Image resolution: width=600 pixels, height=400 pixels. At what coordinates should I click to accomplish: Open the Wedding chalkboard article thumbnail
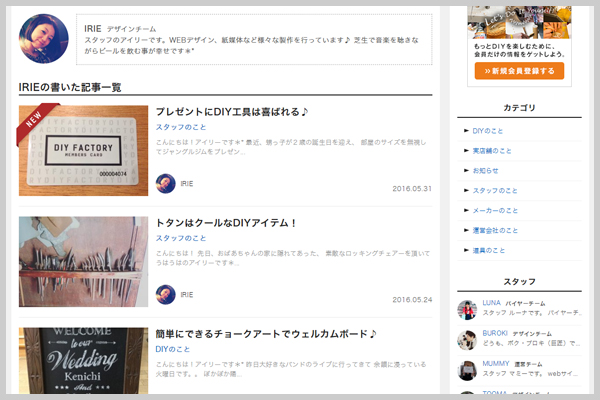pos(83,361)
